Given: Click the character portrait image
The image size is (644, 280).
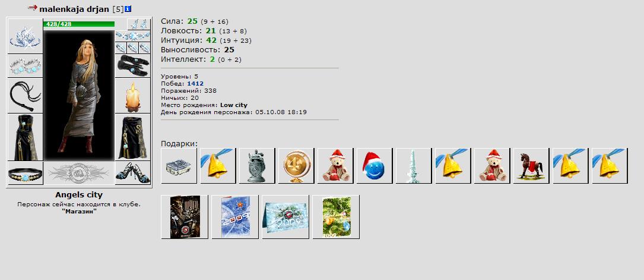Looking at the screenshot, I should 79,95.
